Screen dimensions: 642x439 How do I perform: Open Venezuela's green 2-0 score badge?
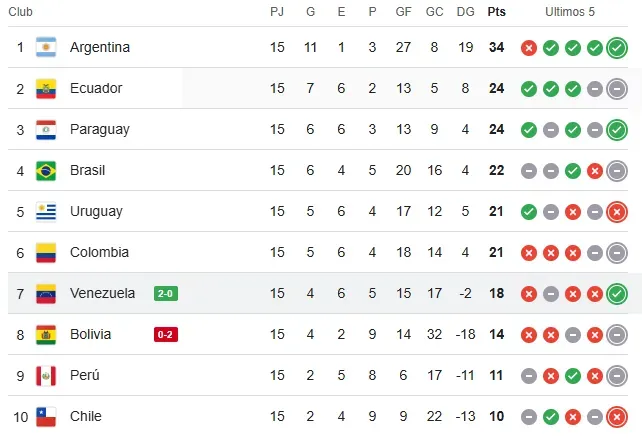(166, 293)
